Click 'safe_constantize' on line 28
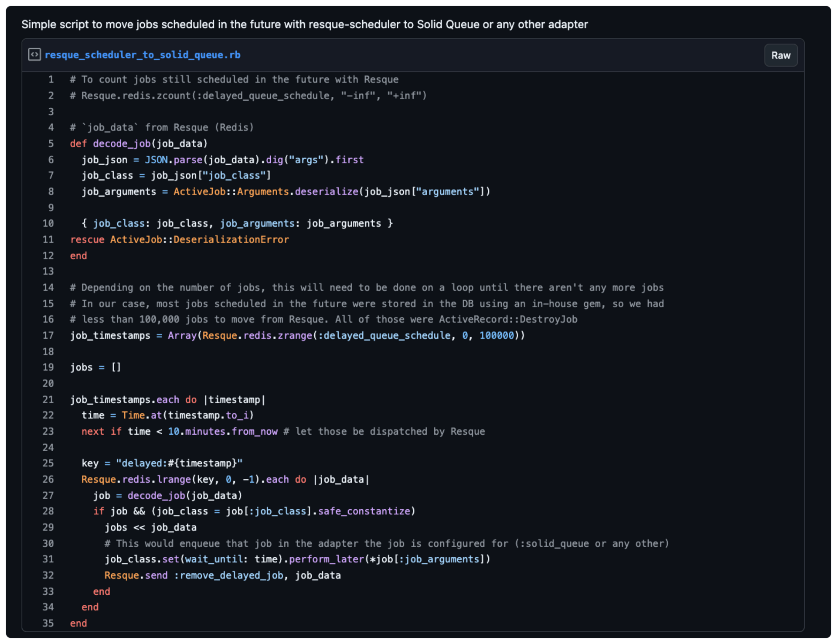837x644 pixels. pos(364,511)
